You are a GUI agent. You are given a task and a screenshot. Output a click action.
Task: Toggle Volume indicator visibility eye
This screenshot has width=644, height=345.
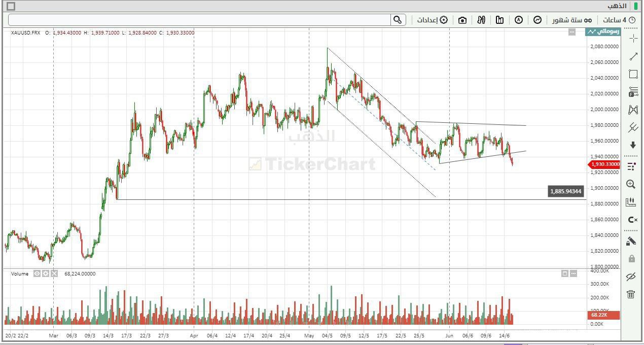[37, 273]
